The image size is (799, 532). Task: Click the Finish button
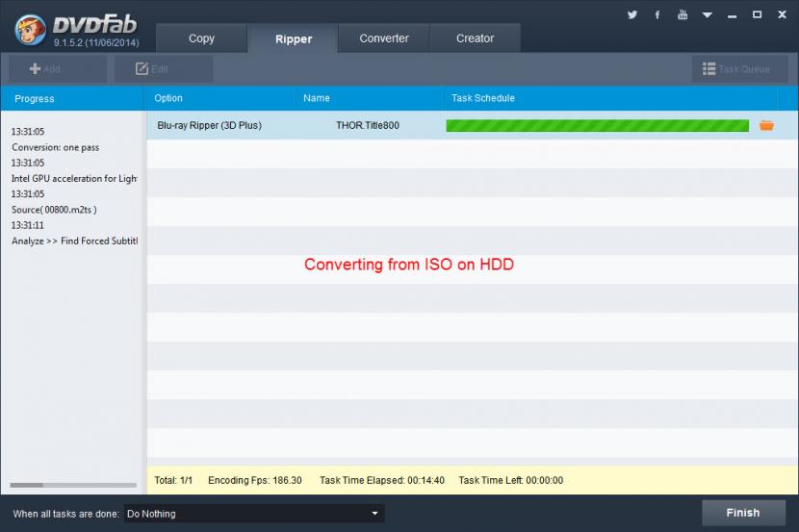point(743,513)
